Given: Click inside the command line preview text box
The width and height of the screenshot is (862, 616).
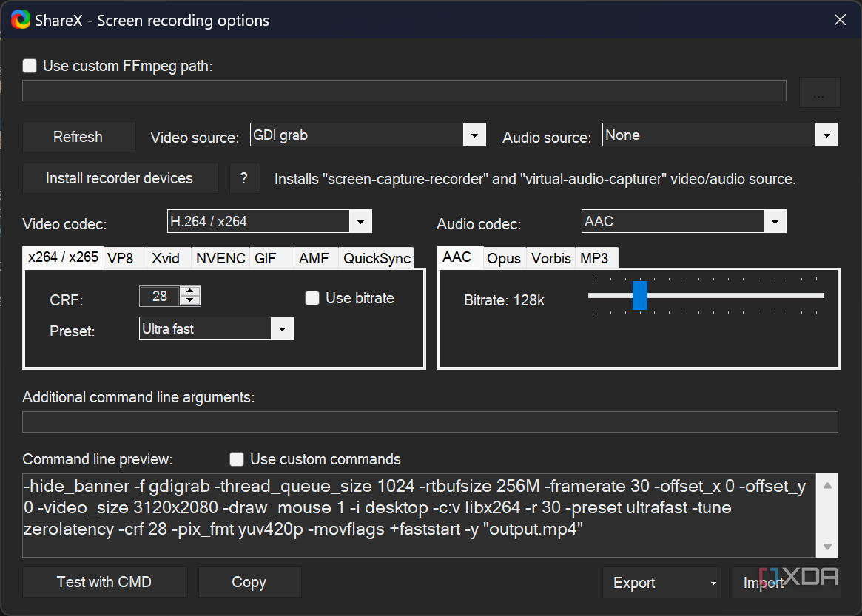Looking at the screenshot, I should click(420, 515).
